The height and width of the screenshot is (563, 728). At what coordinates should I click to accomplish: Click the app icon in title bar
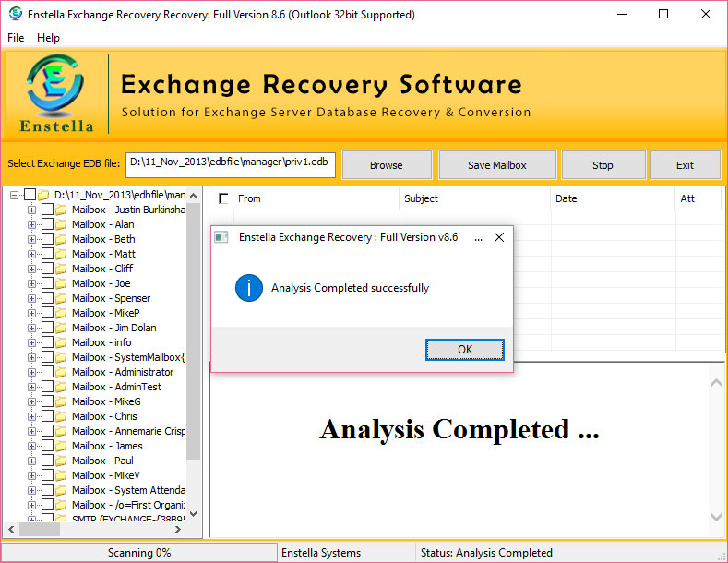16,14
